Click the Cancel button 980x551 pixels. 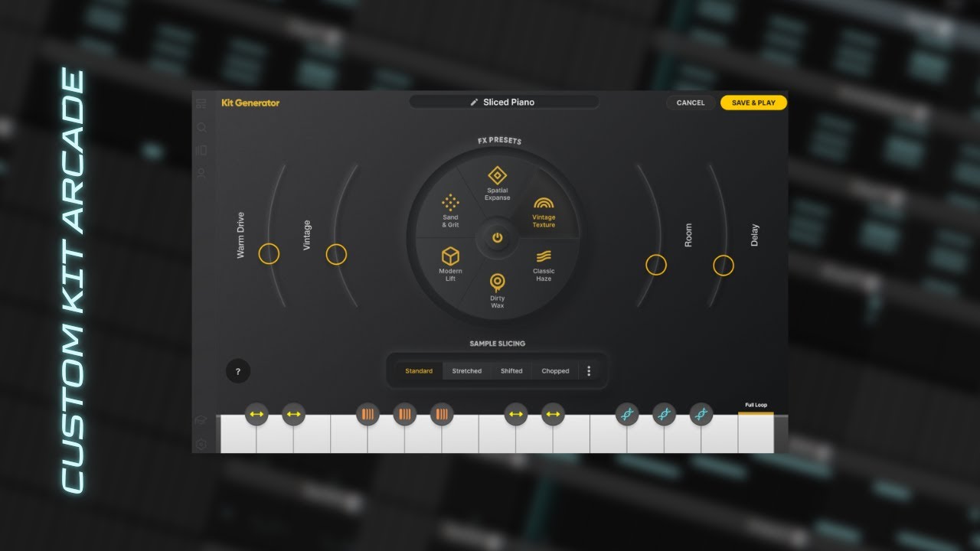(691, 103)
